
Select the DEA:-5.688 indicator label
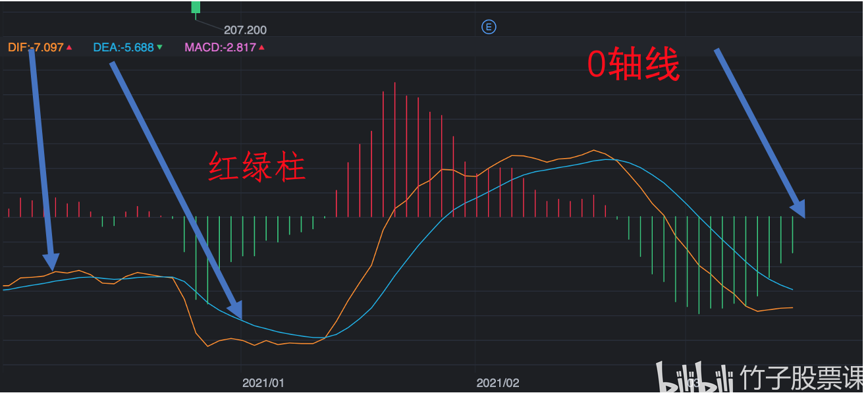pyautogui.click(x=123, y=47)
